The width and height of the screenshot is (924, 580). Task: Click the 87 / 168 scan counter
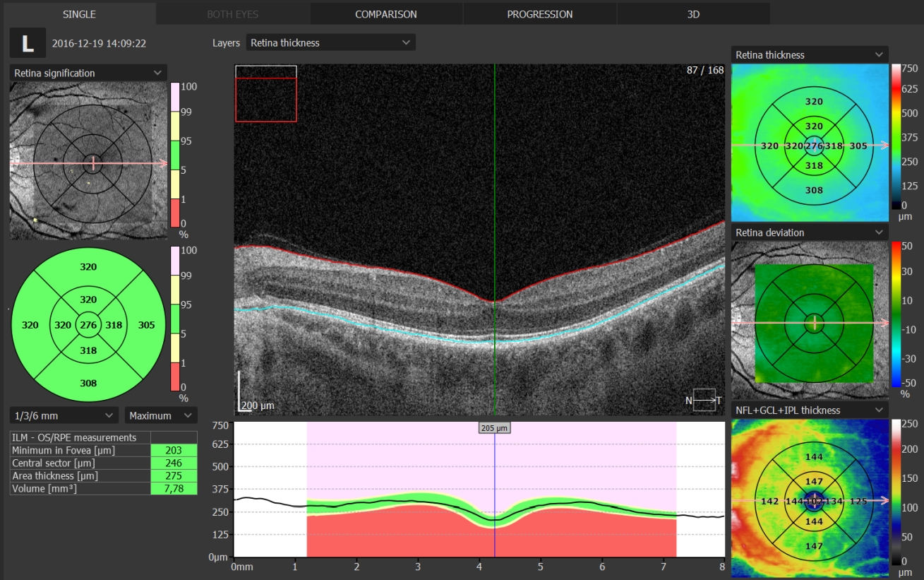tap(705, 70)
